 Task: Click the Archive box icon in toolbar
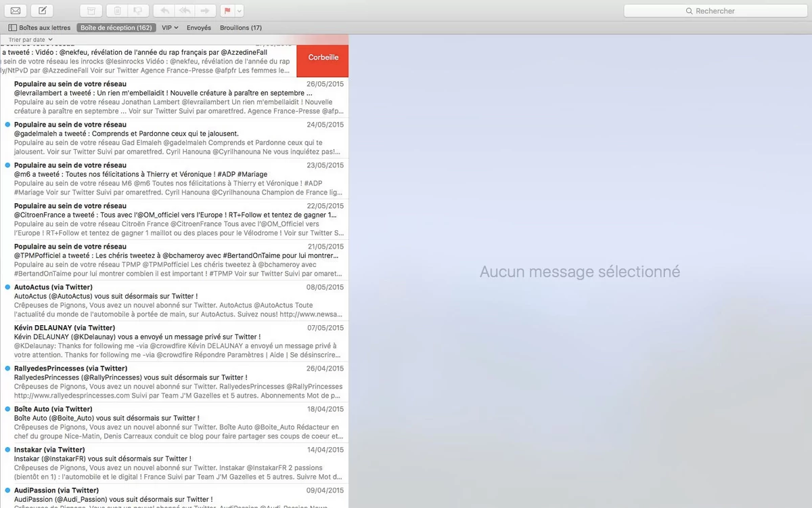(92, 11)
